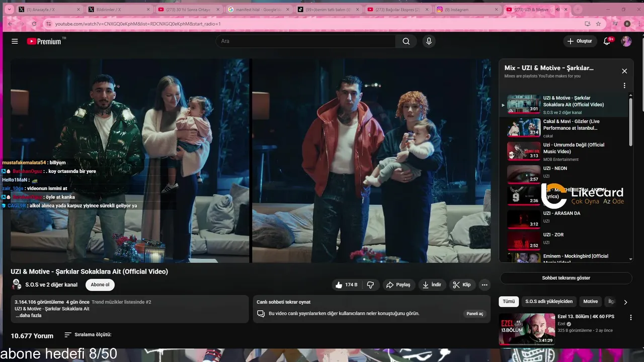
Task: Expand description with ...daha fazla
Action: tap(28, 316)
